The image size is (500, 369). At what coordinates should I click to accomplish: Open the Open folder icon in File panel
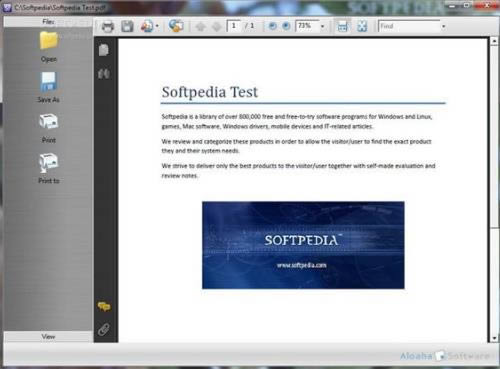(49, 40)
